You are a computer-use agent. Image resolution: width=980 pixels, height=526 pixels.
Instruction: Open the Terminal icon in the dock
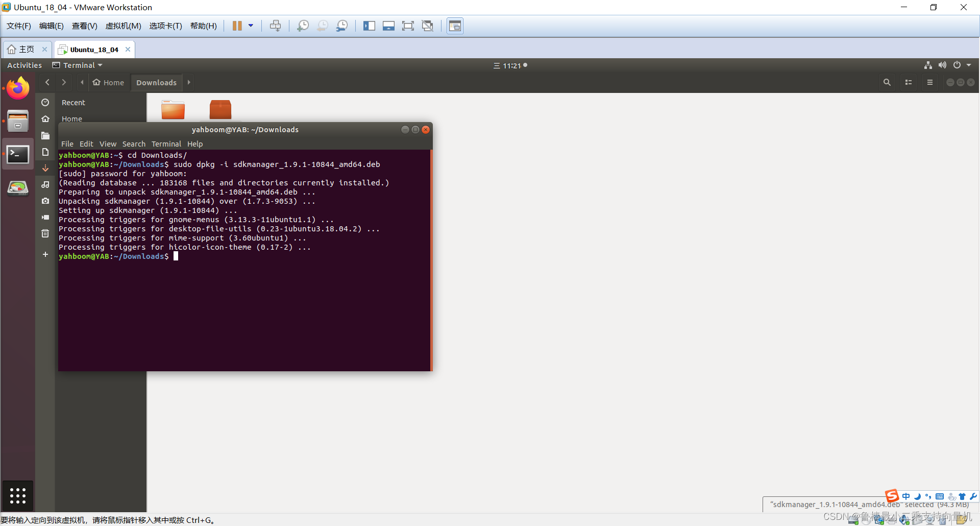click(x=18, y=154)
